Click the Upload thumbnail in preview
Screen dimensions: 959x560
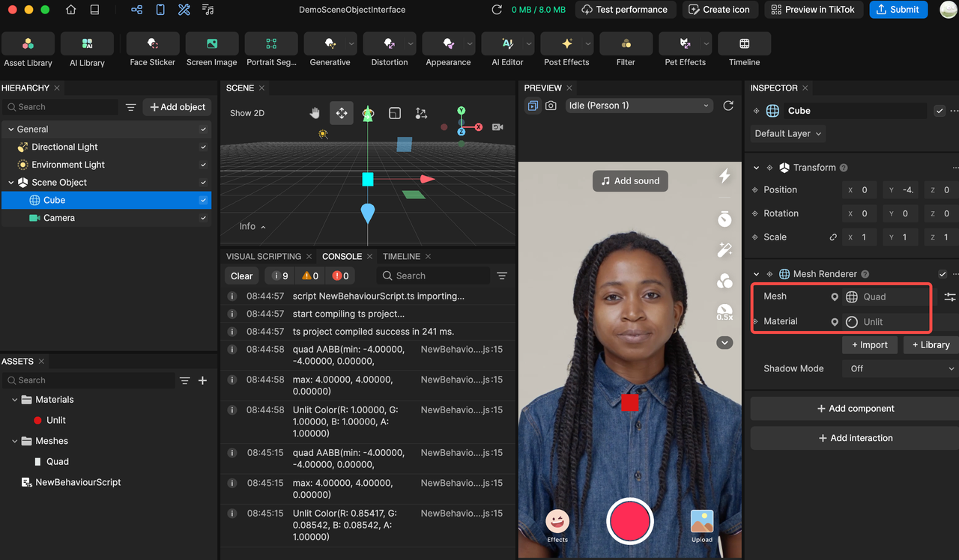pos(702,526)
